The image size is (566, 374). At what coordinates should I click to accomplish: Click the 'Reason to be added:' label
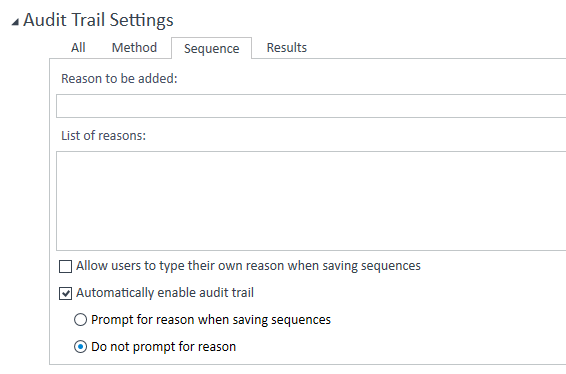(x=119, y=78)
